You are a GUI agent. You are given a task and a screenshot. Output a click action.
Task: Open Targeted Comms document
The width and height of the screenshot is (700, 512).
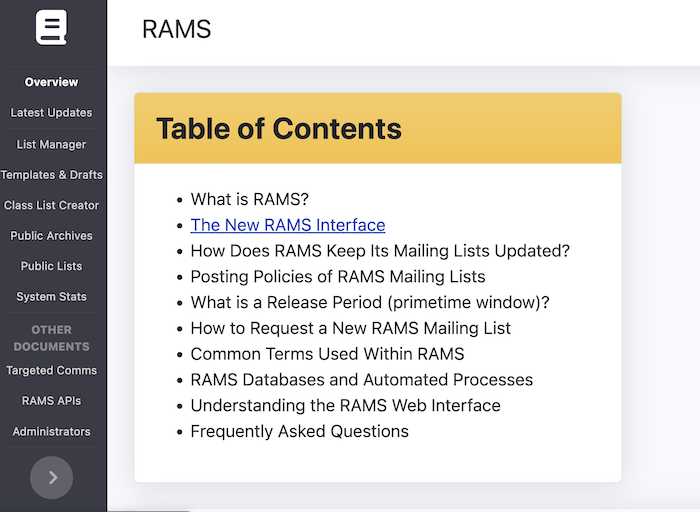[51, 370]
